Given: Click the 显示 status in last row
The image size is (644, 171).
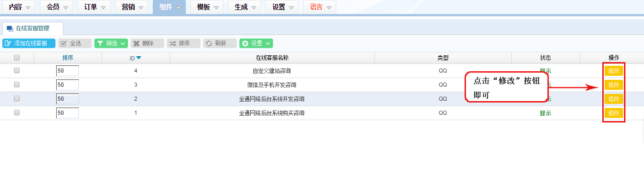Looking at the screenshot, I should tap(545, 113).
